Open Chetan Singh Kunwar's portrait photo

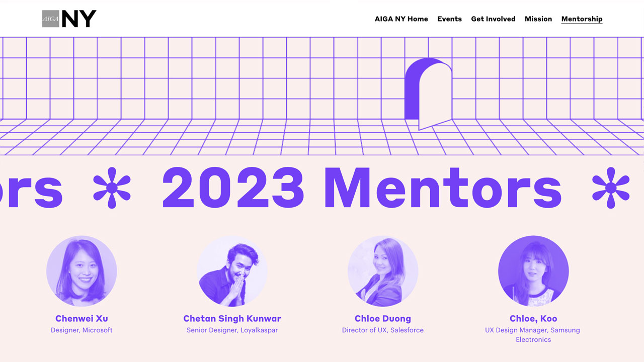(x=232, y=271)
